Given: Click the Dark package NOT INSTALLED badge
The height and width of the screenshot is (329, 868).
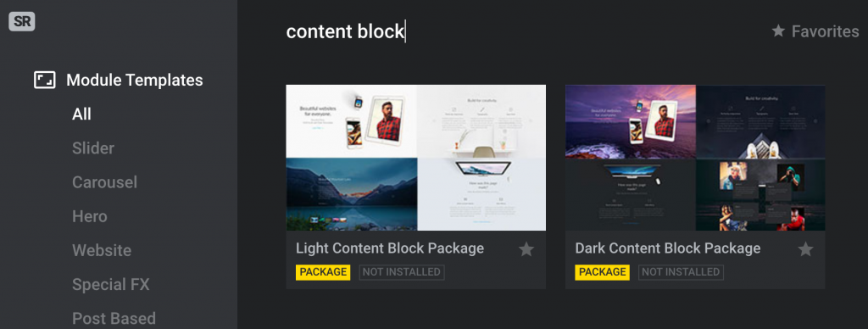Looking at the screenshot, I should pyautogui.click(x=681, y=272).
